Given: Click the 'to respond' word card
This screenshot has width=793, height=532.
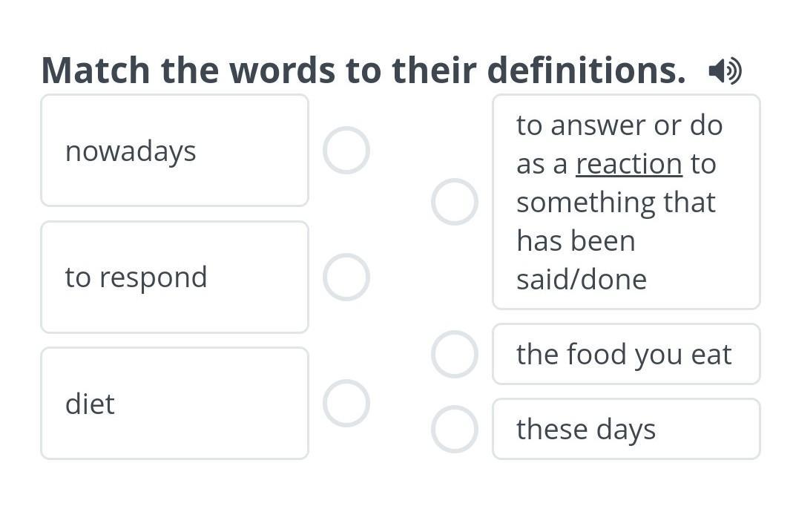Looking at the screenshot, I should [174, 277].
